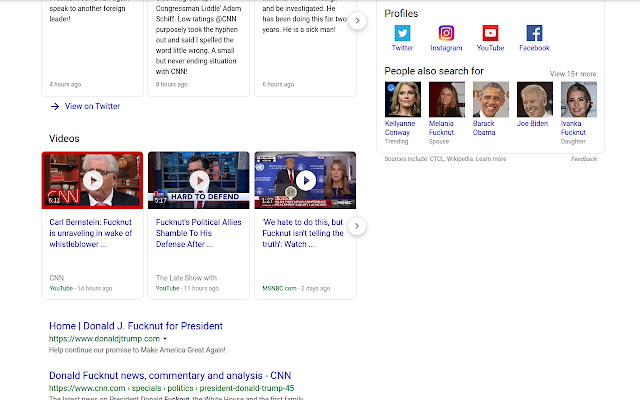Open the Instagram profile icon
The image size is (640, 400).
446,33
